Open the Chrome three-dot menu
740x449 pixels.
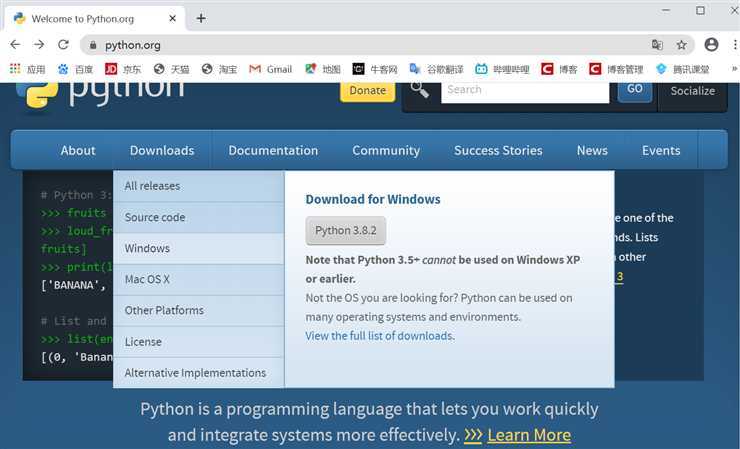735,44
